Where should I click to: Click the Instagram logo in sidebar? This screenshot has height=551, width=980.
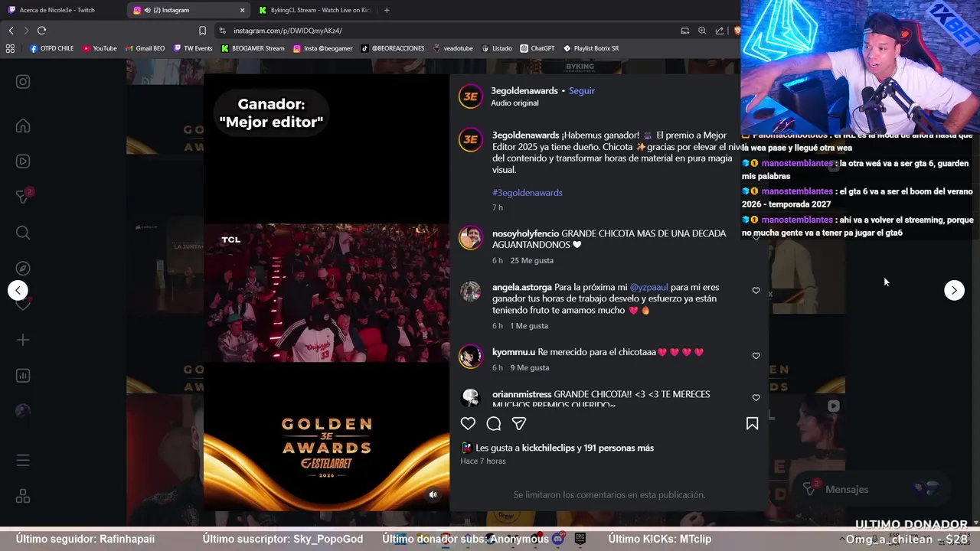pyautogui.click(x=23, y=82)
